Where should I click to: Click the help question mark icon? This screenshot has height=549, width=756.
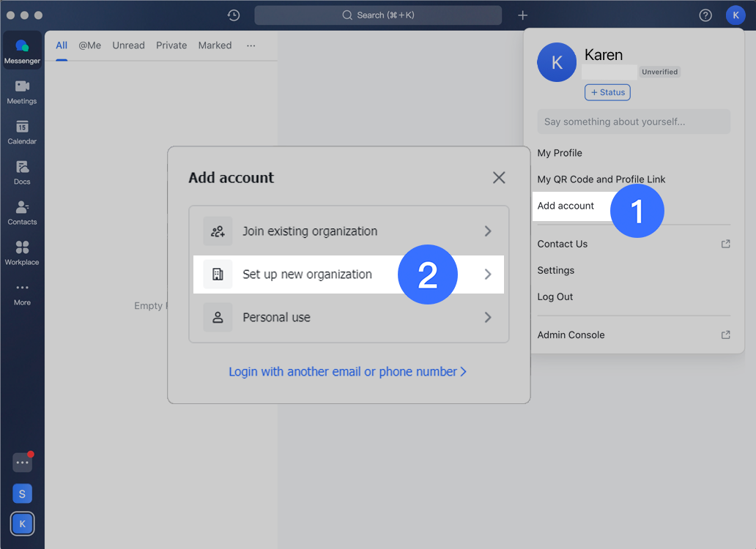(705, 15)
